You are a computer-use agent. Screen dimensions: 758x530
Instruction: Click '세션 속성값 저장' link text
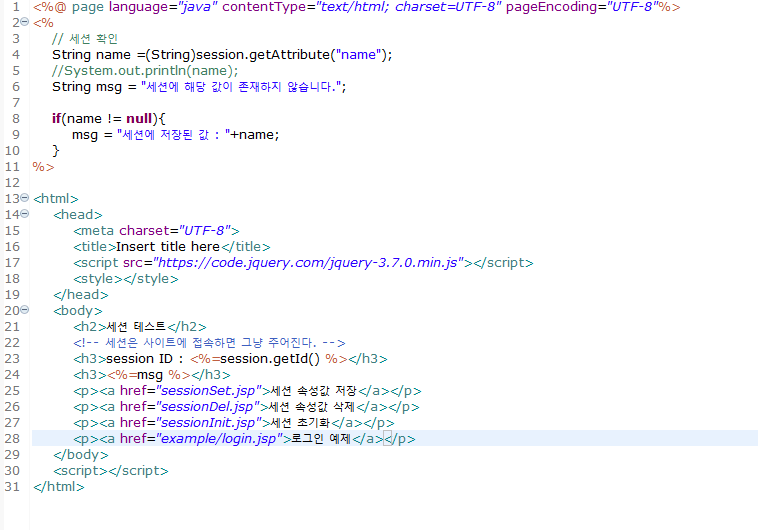click(313, 391)
